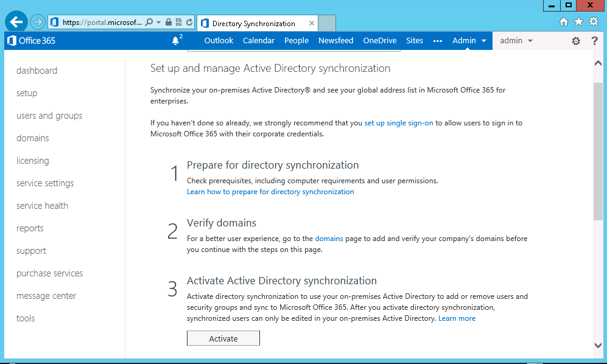Minimize the browser window
607x364 pixels.
pyautogui.click(x=551, y=5)
